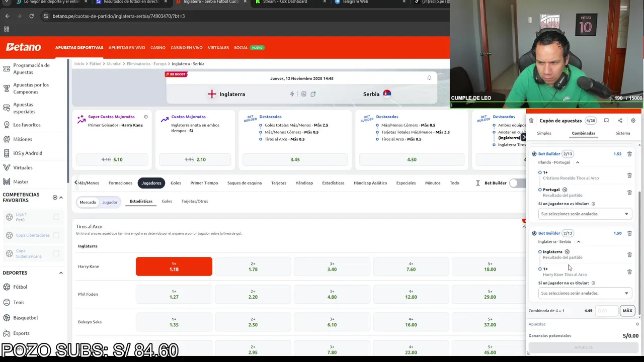Tick the Copa Libertadores checkbox
Screen dimensions: 644x362
coord(56,235)
